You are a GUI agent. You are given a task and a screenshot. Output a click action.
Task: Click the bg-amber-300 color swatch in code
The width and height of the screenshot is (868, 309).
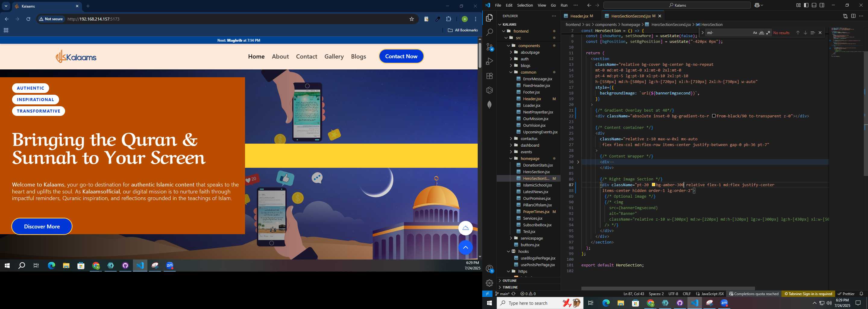(653, 185)
